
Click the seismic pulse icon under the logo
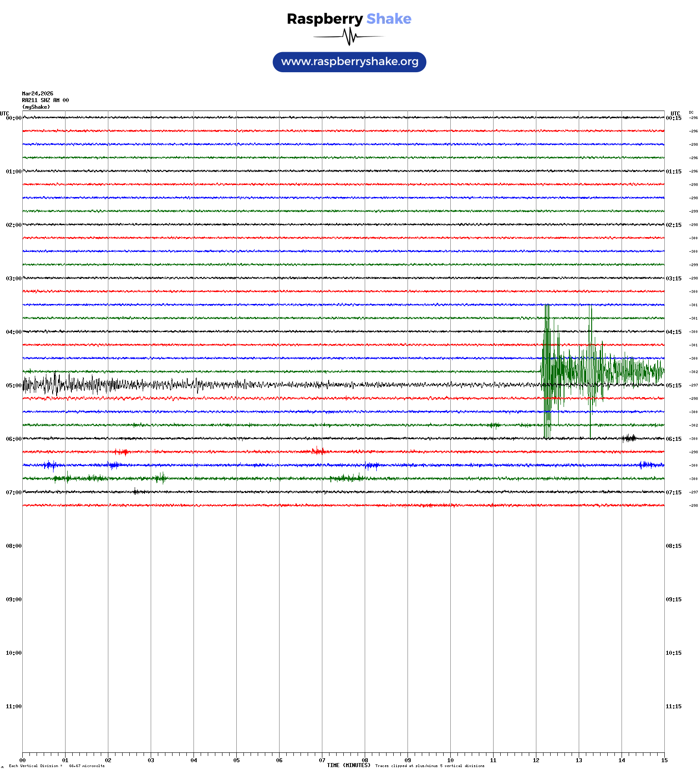coord(349,37)
